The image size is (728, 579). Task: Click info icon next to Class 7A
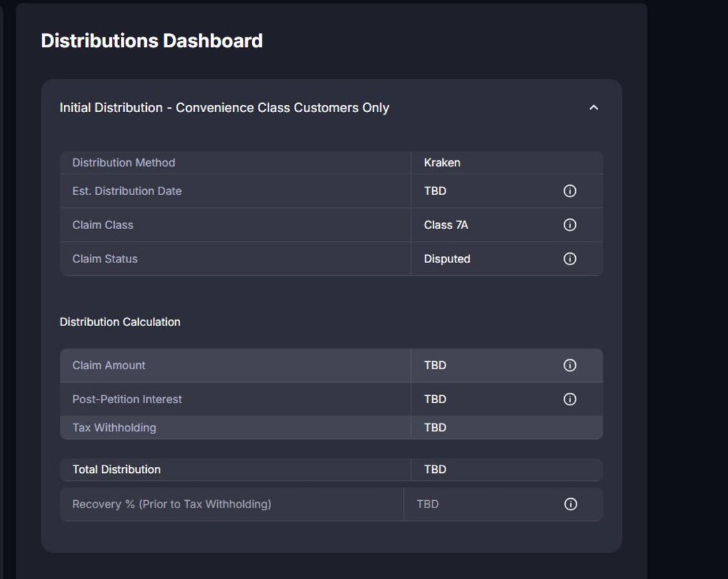pyautogui.click(x=570, y=225)
